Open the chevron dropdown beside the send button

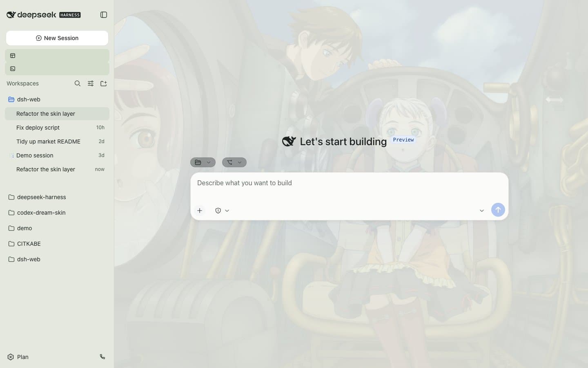(x=482, y=211)
